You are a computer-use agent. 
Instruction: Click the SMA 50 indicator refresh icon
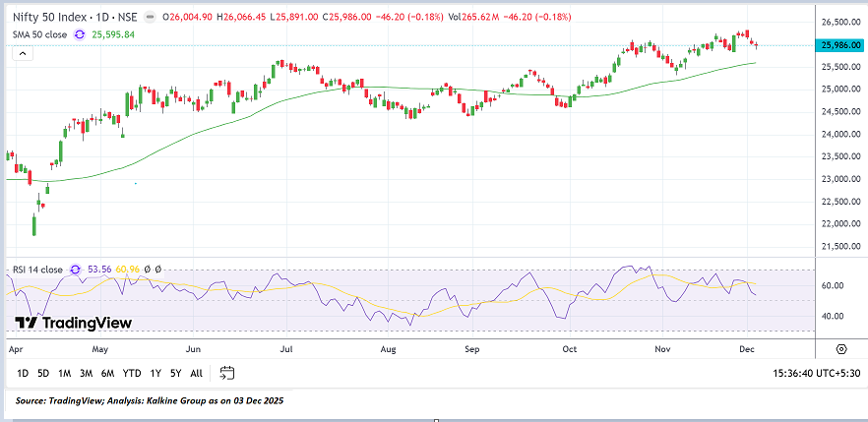point(79,34)
